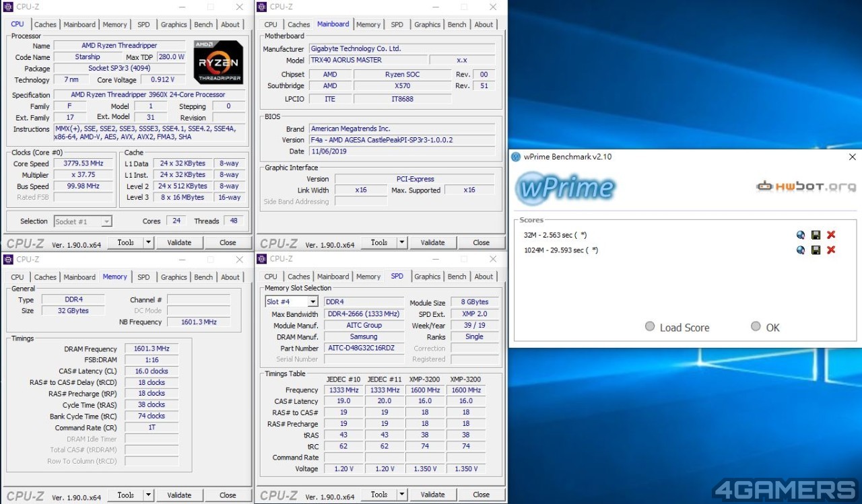Screen dimensions: 862x504
Task: Click the Manufacturer value Gigabyte Technology Co. Ltd.
Action: coord(402,48)
